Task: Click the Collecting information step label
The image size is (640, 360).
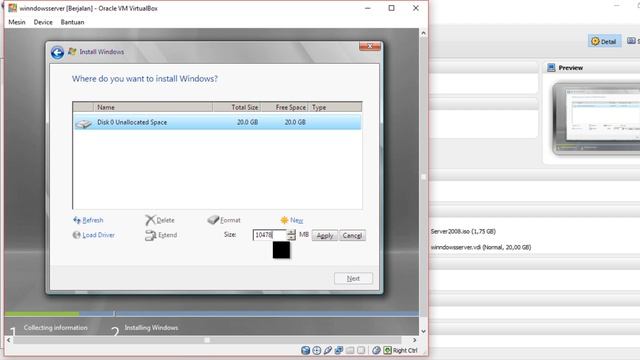Action: coord(56,328)
